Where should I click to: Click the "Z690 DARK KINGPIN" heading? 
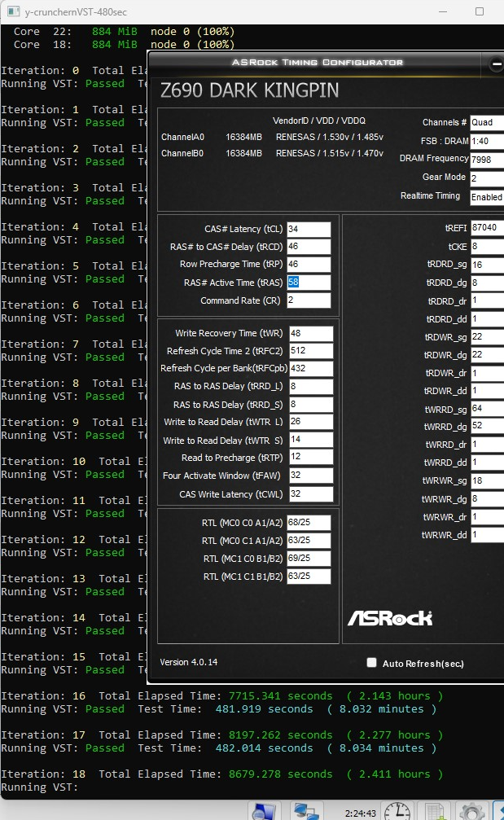coord(249,90)
